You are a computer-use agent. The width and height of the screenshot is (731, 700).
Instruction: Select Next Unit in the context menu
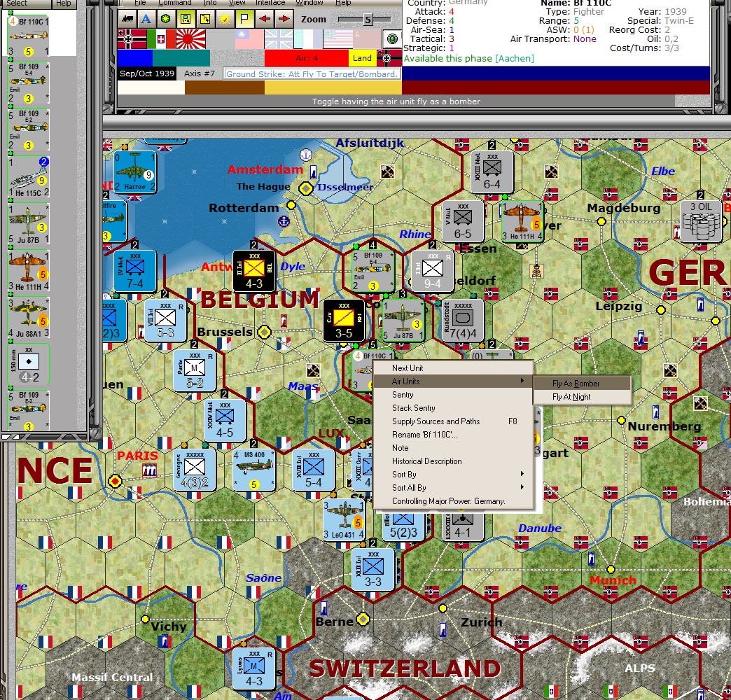[453, 367]
